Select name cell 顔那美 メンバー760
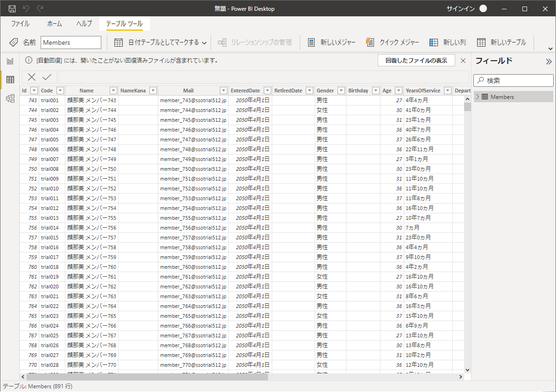Image resolution: width=556 pixels, height=392 pixels. (92, 267)
